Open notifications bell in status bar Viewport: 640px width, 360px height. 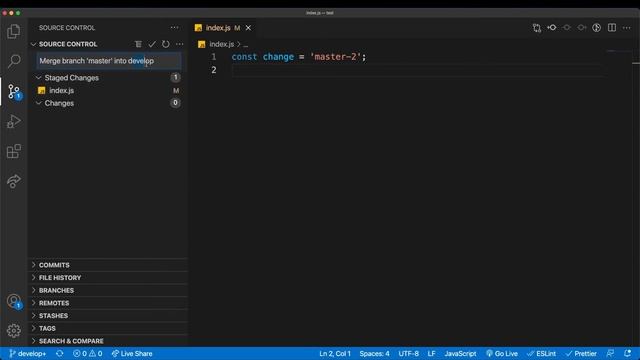click(627, 353)
